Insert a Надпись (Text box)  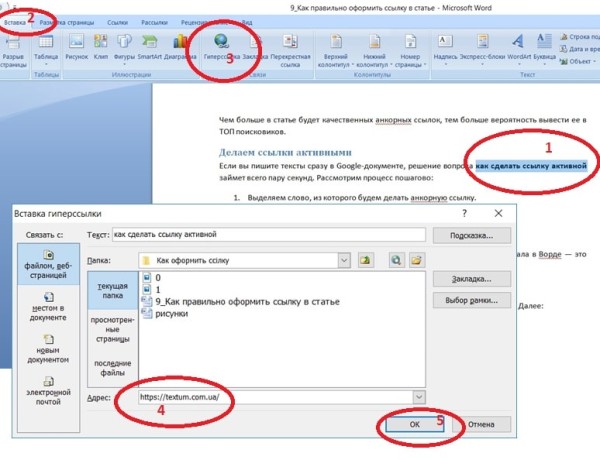[445, 48]
